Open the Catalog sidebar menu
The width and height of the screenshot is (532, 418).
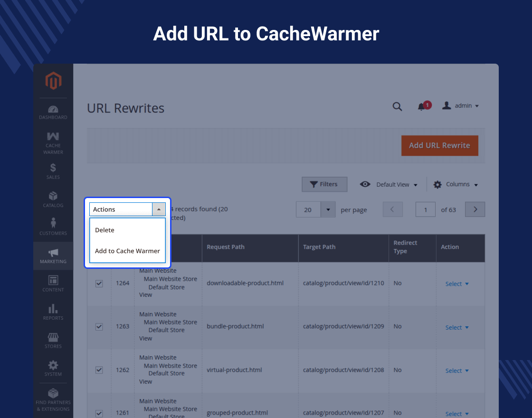[x=53, y=199]
